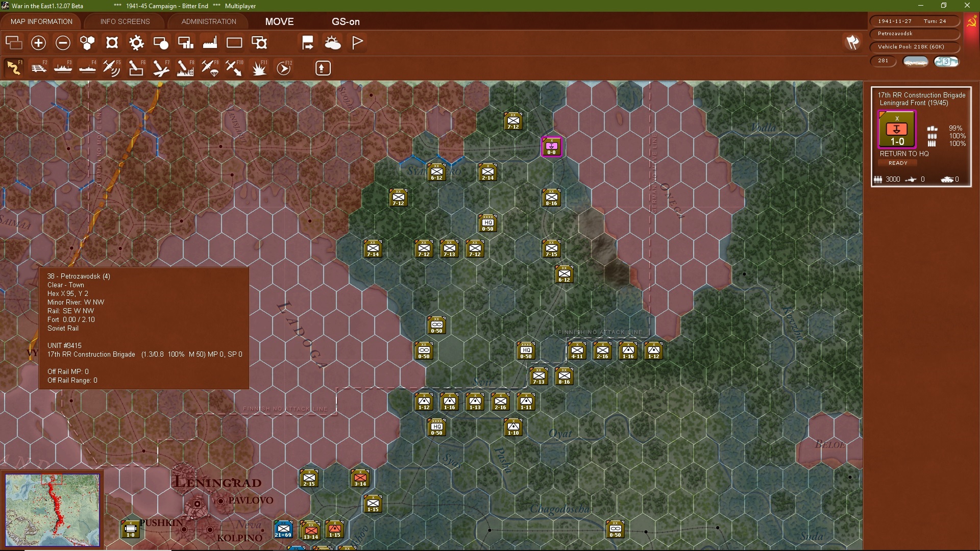The width and height of the screenshot is (980, 551).
Task: Click the rectangle-with-gear toolbar icon
Action: coord(259,43)
